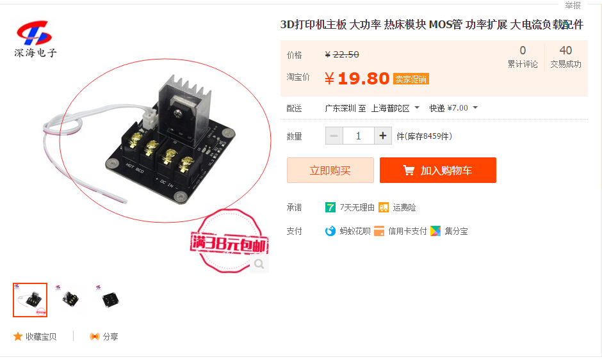Click the 信用卡支付 card icon
This screenshot has width=602, height=364.
(x=379, y=231)
